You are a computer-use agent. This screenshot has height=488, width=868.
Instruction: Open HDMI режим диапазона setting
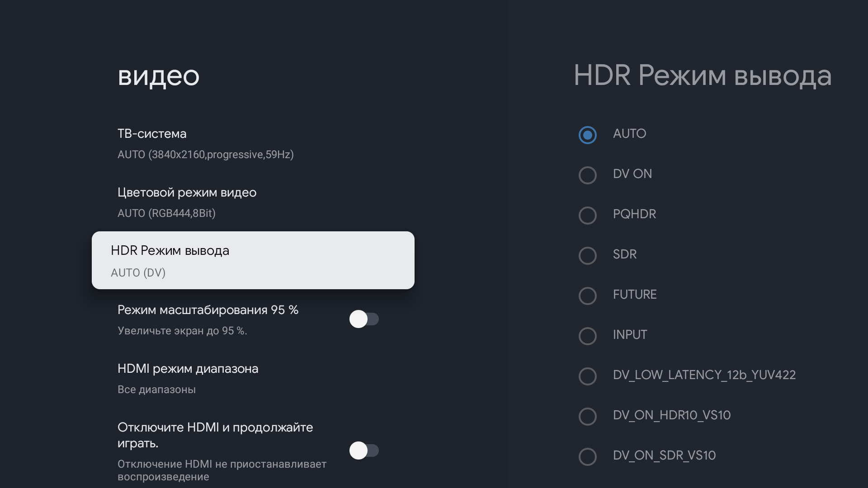[x=188, y=369]
